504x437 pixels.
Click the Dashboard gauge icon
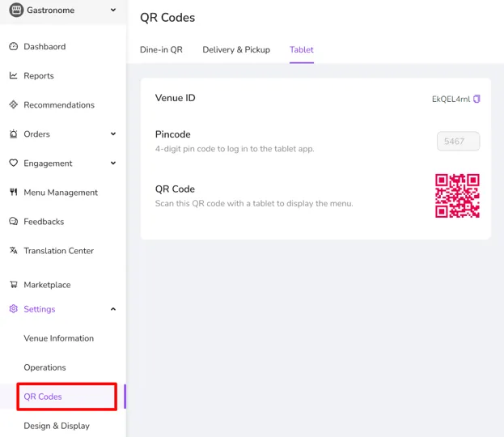point(14,46)
